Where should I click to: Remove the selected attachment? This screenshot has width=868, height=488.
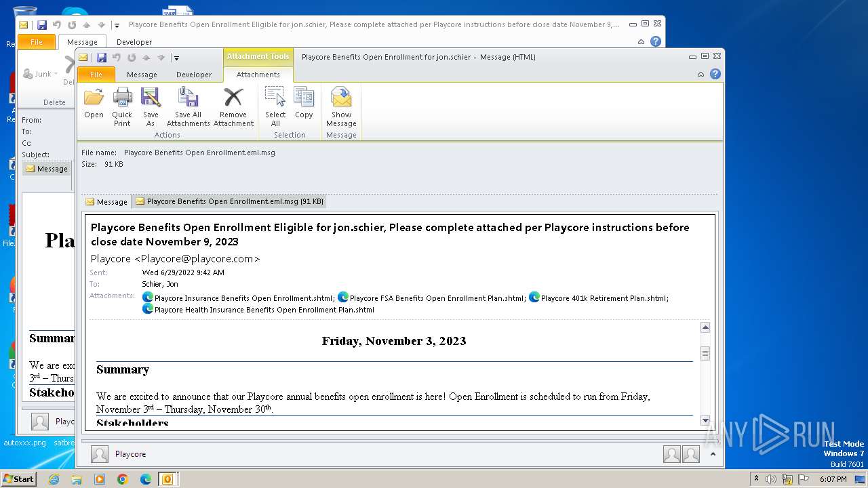(233, 107)
